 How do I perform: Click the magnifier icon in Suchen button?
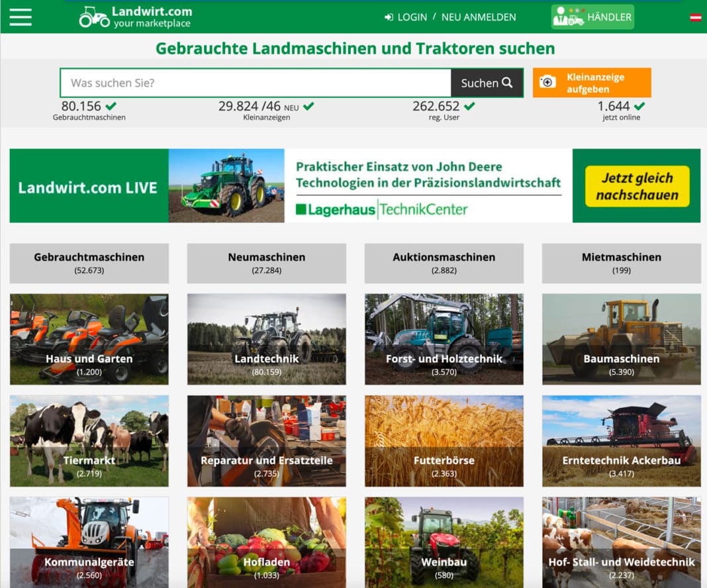(507, 83)
